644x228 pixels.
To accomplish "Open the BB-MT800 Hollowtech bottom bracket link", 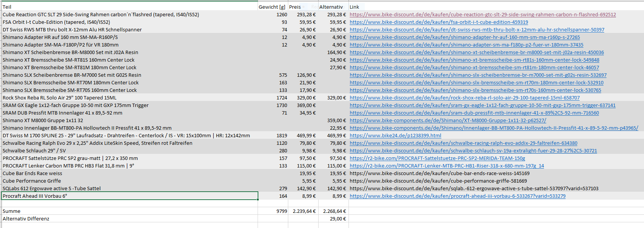I will pyautogui.click(x=494, y=128).
